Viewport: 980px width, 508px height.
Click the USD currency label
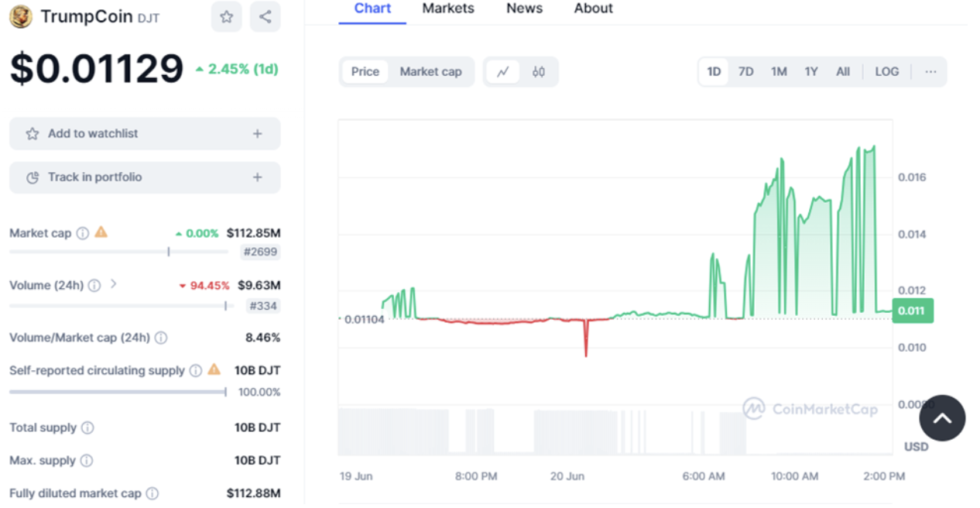tap(917, 447)
